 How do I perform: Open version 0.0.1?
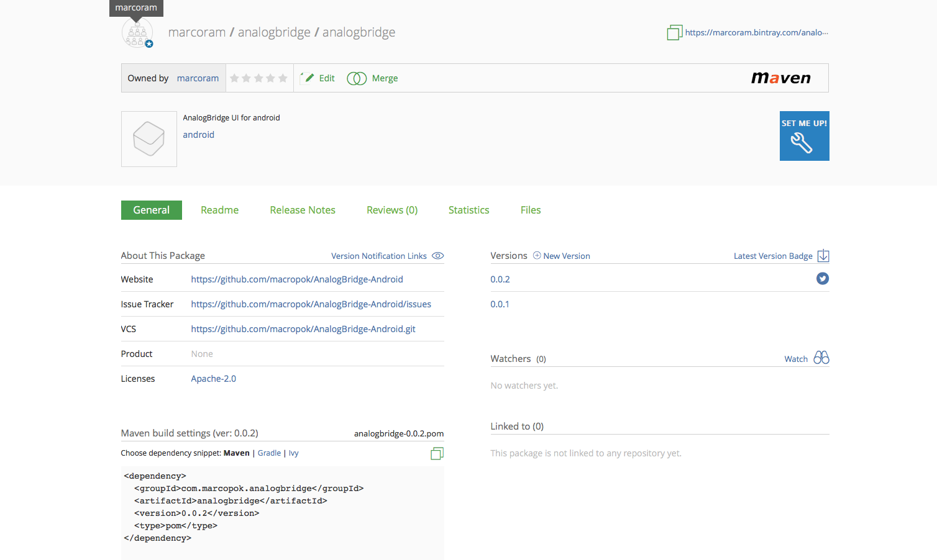point(500,304)
